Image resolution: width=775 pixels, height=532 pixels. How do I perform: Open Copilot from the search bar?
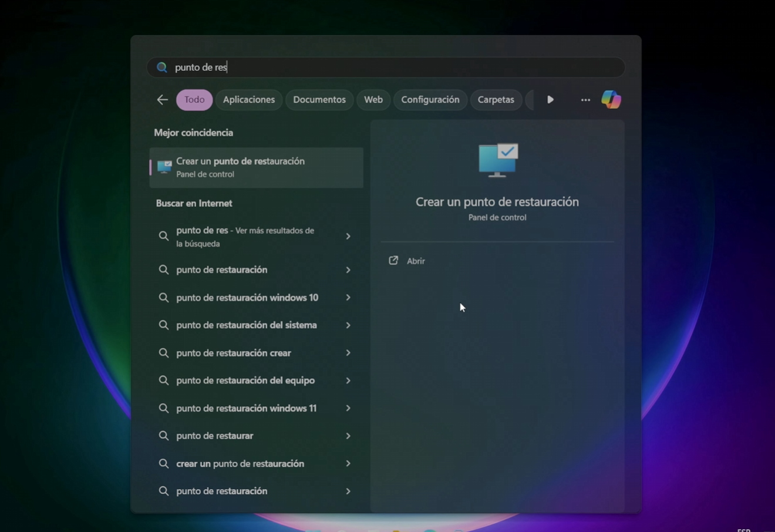coord(611,100)
